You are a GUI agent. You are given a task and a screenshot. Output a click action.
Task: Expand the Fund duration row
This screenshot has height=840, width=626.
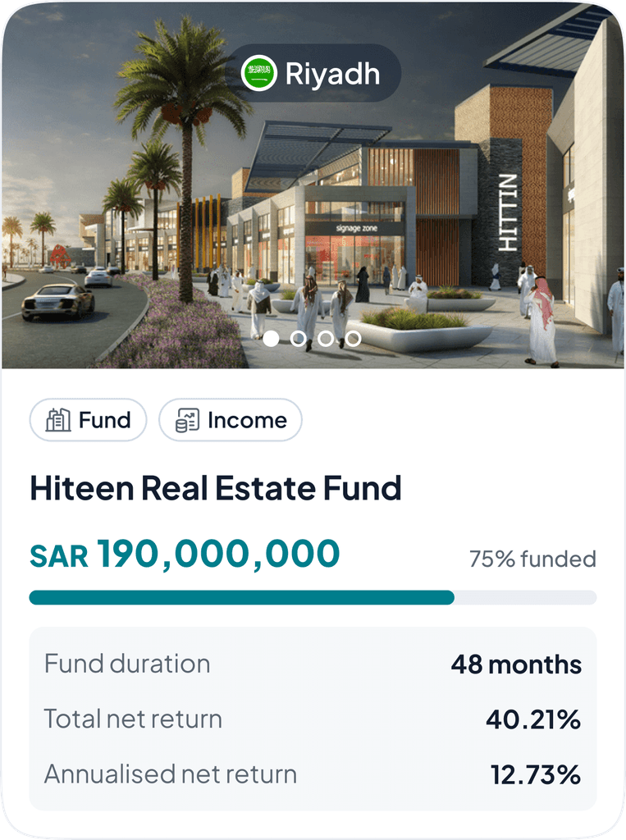pyautogui.click(x=313, y=664)
